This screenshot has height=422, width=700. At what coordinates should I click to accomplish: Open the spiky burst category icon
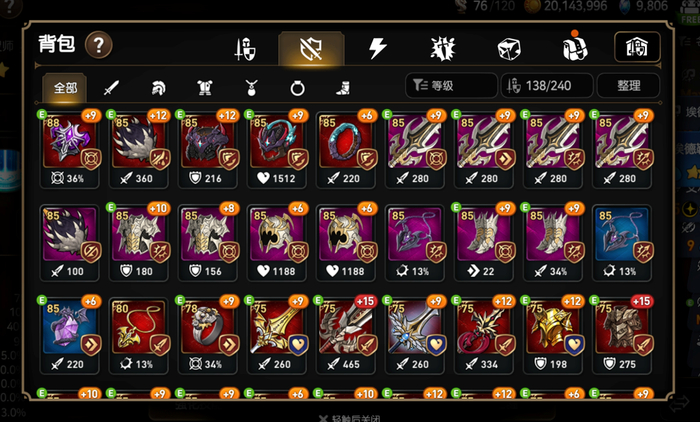[x=442, y=48]
